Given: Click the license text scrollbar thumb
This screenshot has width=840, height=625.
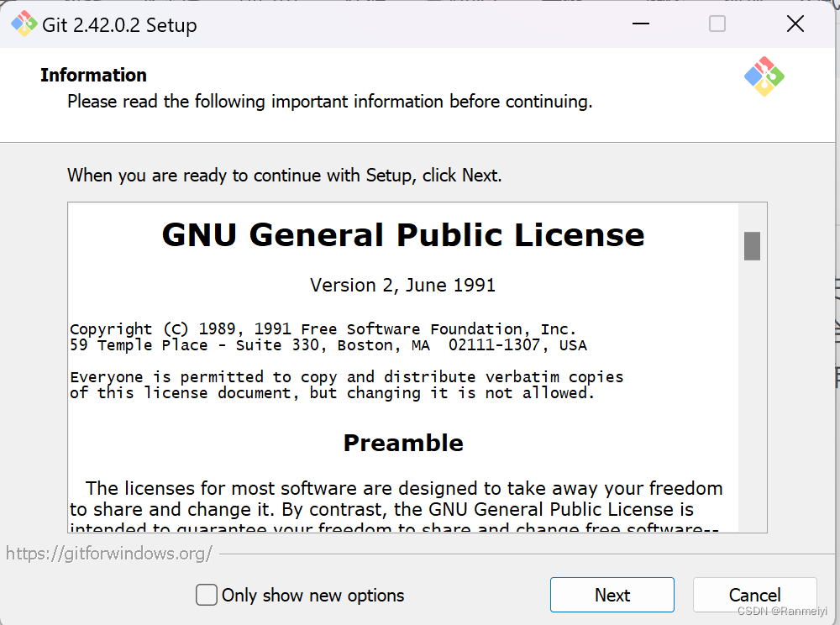Looking at the screenshot, I should tap(752, 246).
